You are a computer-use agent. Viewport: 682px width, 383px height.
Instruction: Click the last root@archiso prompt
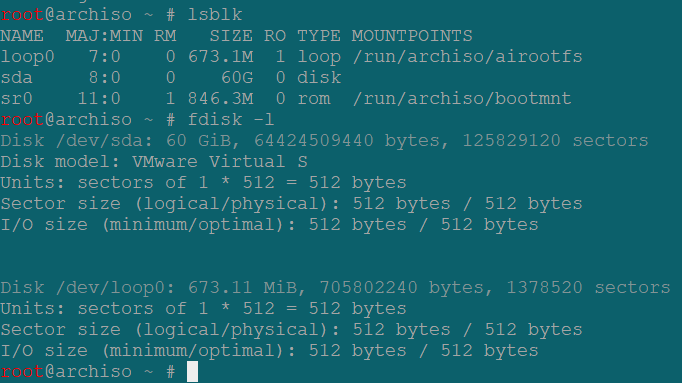pos(88,372)
